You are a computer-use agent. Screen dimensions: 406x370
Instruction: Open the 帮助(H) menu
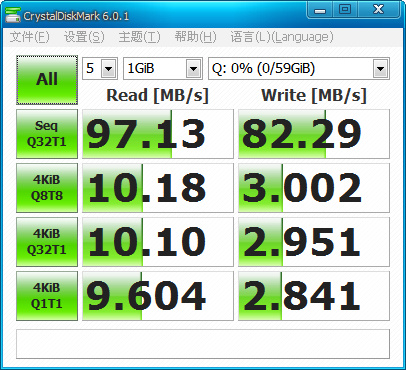coord(196,37)
